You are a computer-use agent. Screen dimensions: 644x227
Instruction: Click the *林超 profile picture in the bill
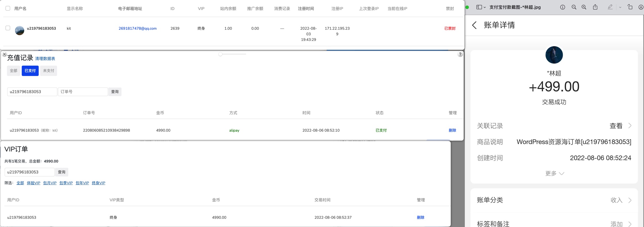click(554, 55)
